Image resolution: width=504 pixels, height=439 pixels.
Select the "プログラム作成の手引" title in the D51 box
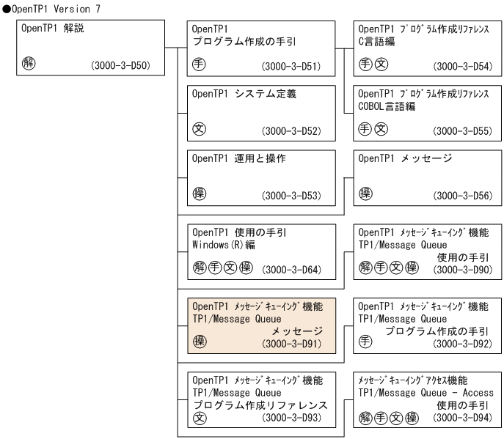[x=244, y=42]
